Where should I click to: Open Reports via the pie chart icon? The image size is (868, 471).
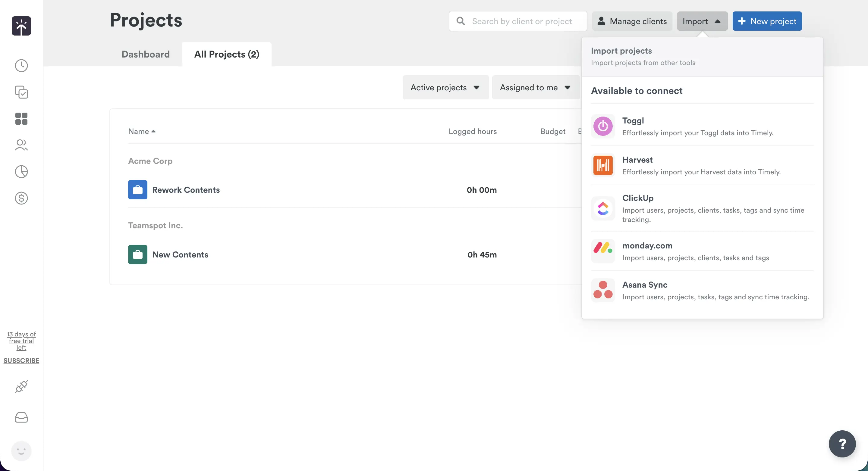pyautogui.click(x=21, y=172)
